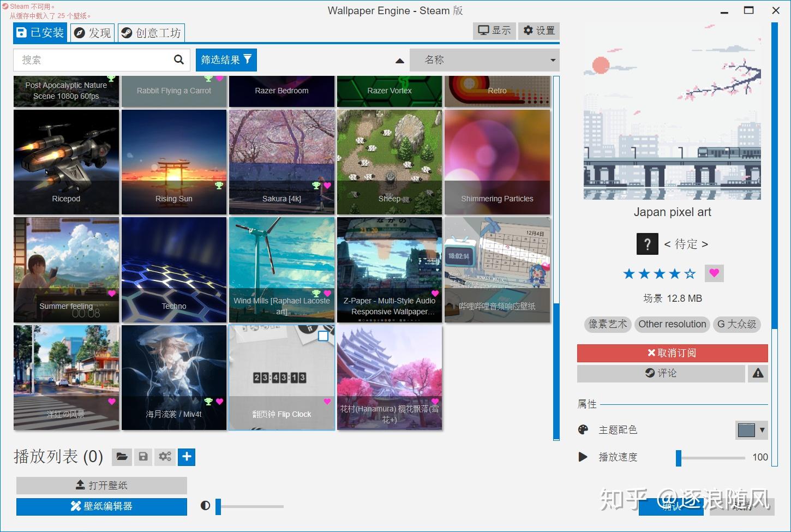The height and width of the screenshot is (532, 791).
Task: Click the 取消订阅 unsubscribe button
Action: (672, 353)
